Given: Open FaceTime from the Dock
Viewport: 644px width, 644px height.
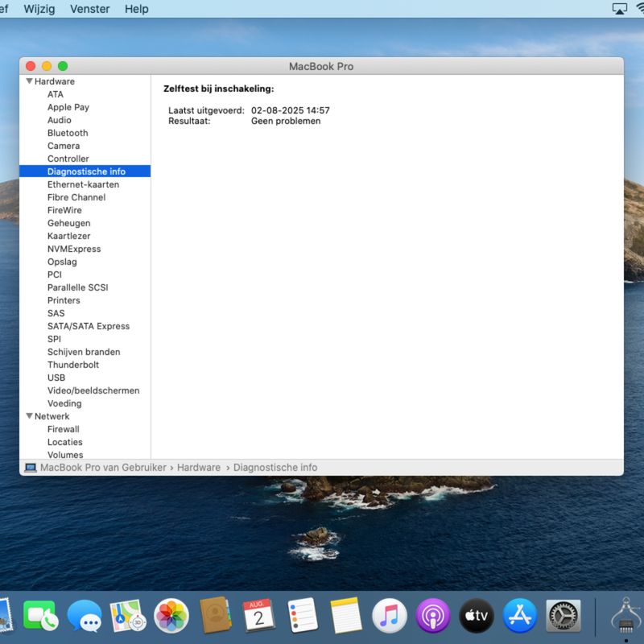Looking at the screenshot, I should coord(41,616).
